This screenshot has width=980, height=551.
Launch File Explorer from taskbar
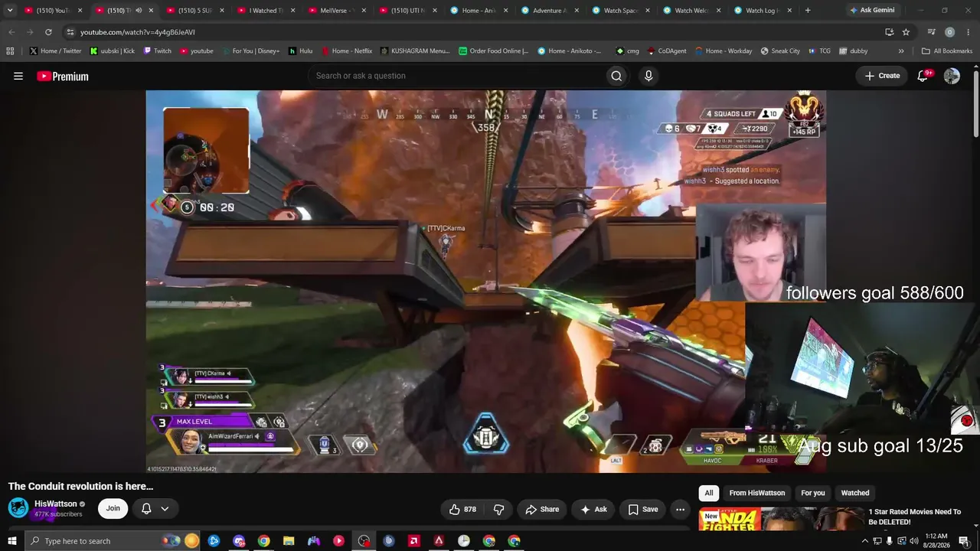[289, 541]
